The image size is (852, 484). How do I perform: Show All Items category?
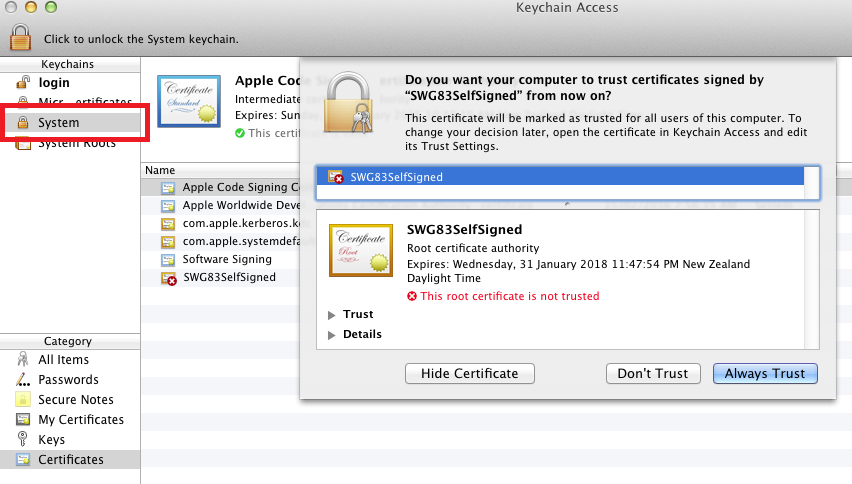click(63, 360)
